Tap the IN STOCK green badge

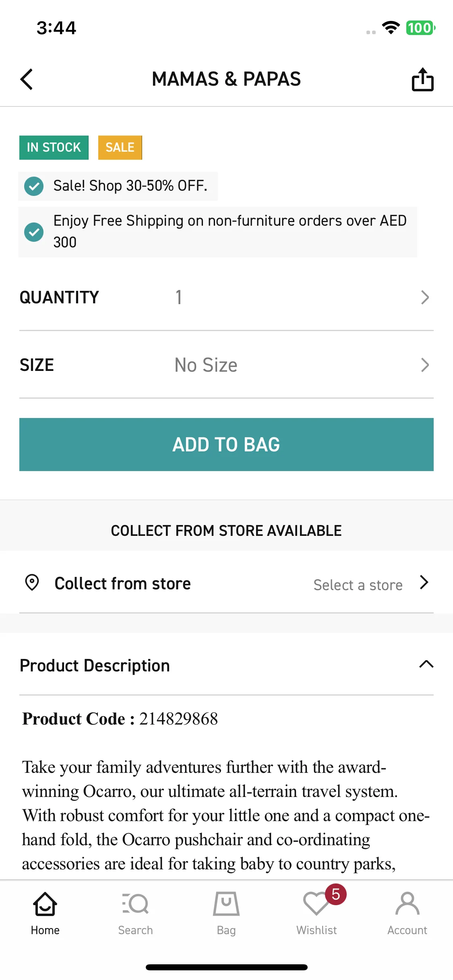(x=54, y=148)
